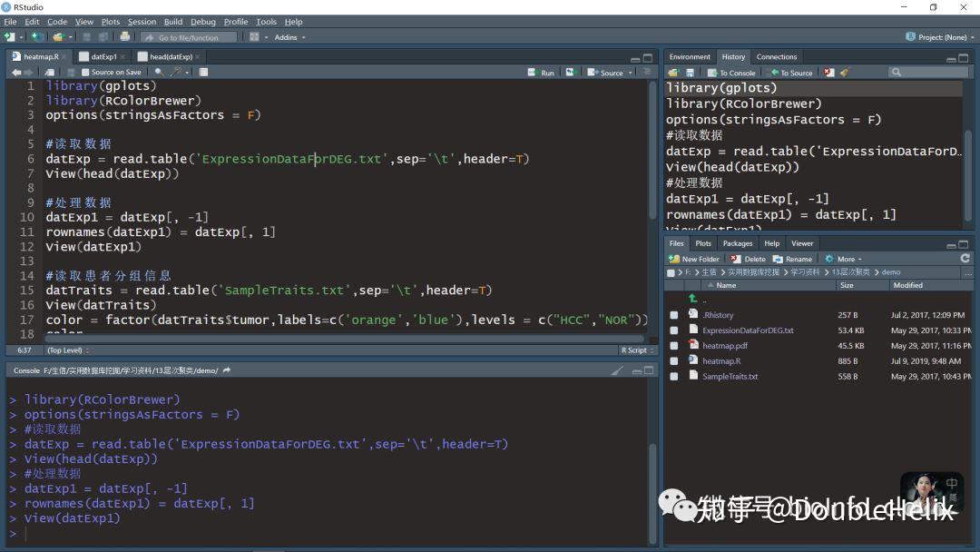Enable the Source on Save checkbox

[86, 72]
